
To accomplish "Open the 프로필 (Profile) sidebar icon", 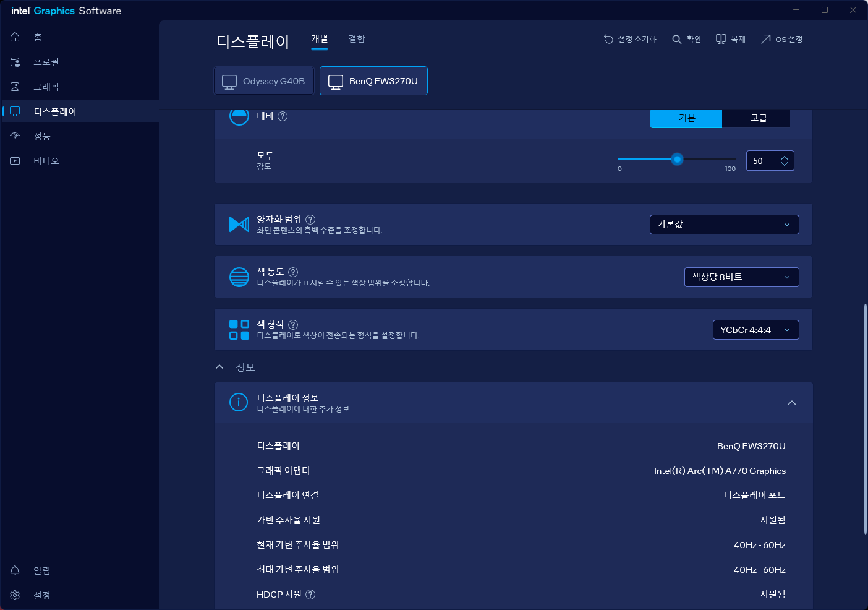I will 15,62.
